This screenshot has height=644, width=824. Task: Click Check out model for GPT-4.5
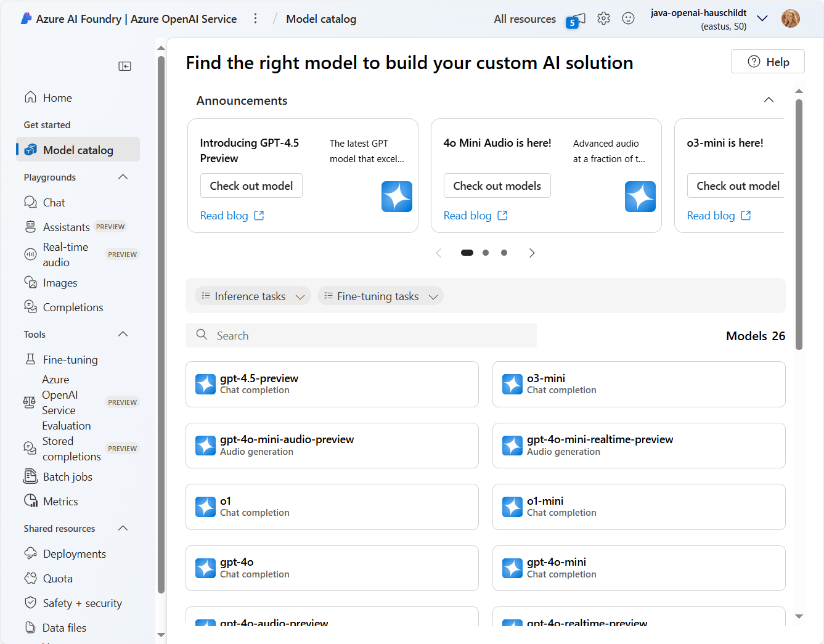251,185
